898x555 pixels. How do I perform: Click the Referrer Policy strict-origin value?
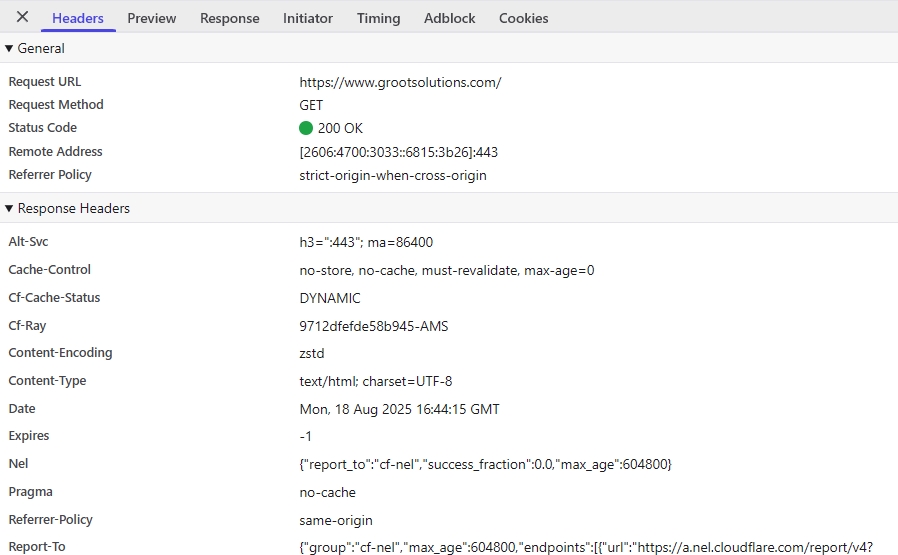(393, 175)
